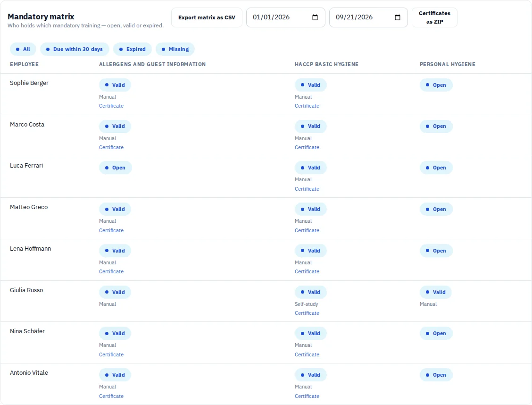Viewport: 532px width, 405px height.
Task: Click Luca Ferrari's Open allergens badge
Action: (x=116, y=168)
